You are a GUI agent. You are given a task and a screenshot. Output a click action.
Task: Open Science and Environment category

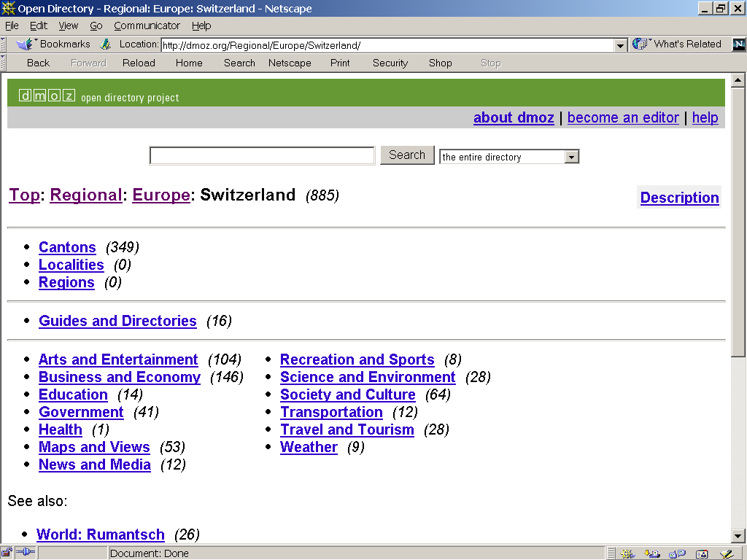click(368, 377)
